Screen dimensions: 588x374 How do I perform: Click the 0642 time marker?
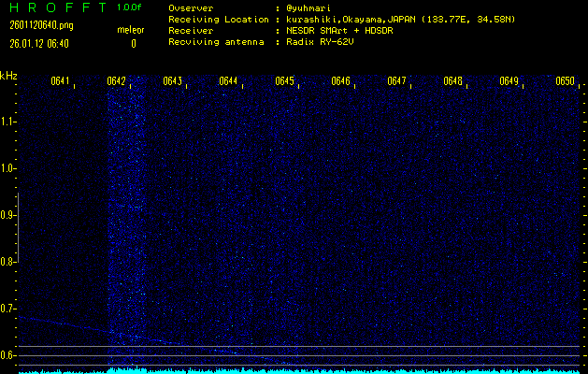116,81
